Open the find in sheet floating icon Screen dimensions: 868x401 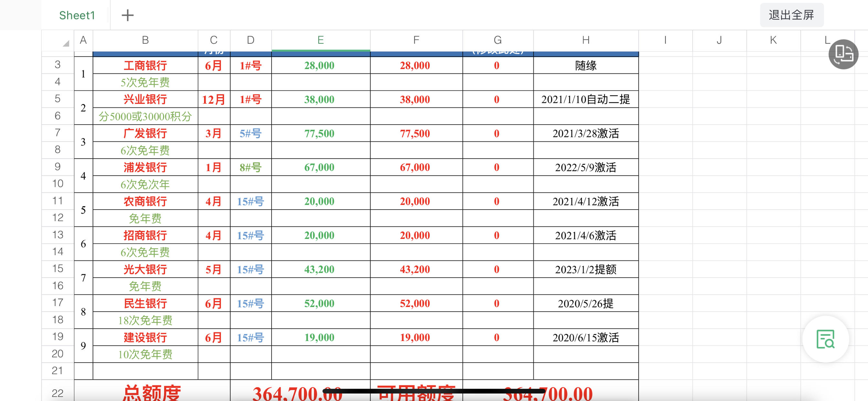click(825, 339)
